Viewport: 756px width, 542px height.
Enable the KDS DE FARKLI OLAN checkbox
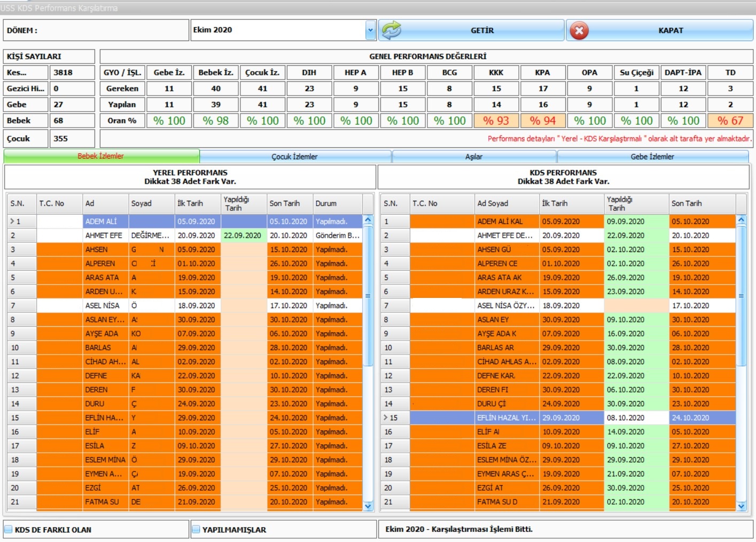point(9,530)
